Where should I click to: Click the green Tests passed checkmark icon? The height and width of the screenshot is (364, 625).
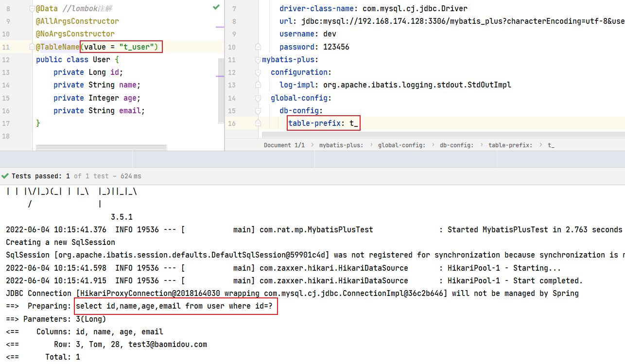[5, 176]
